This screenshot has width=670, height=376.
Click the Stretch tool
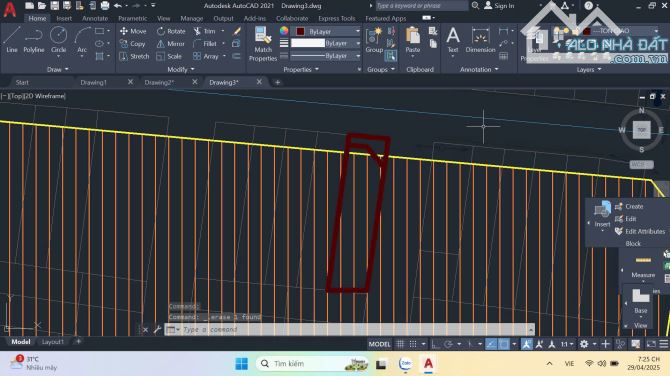134,56
